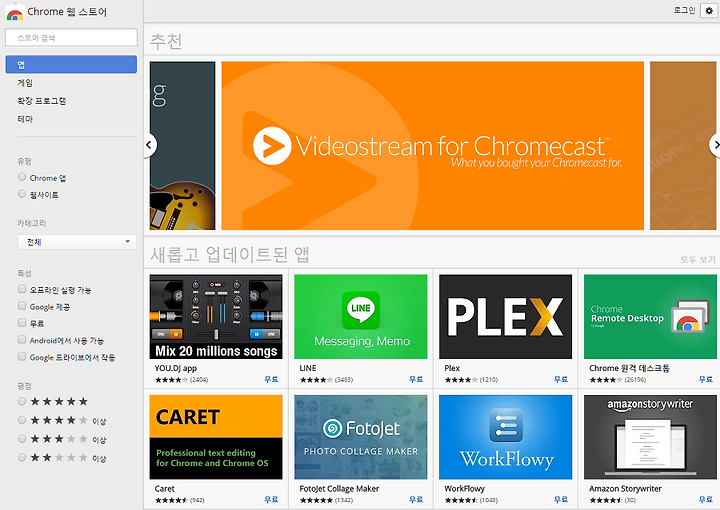Enable 오프라인 실행 가능 checkbox
Viewport: 720px width, 510px height.
pos(22,289)
